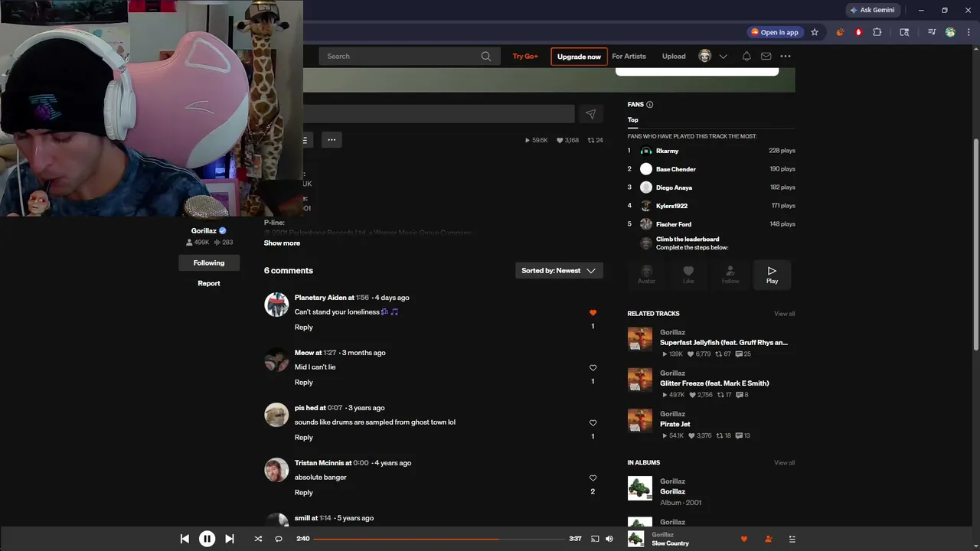View all albums containing this track
Screen dimensions: 980x551
[784, 463]
